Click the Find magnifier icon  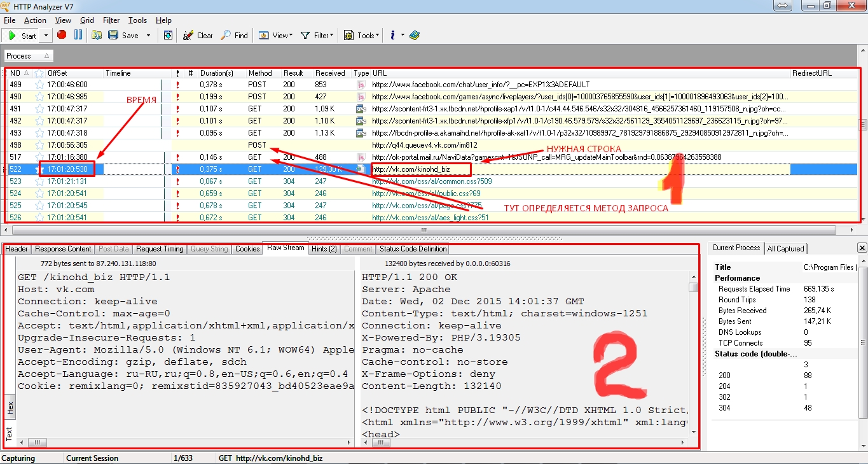click(x=226, y=35)
